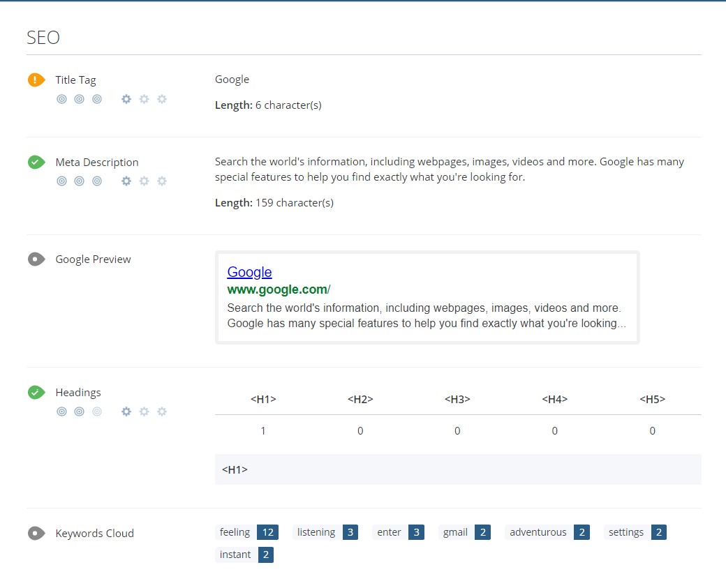Choose the 'adventurous' keyword tag
Screen dimensions: 726x588
coord(538,532)
